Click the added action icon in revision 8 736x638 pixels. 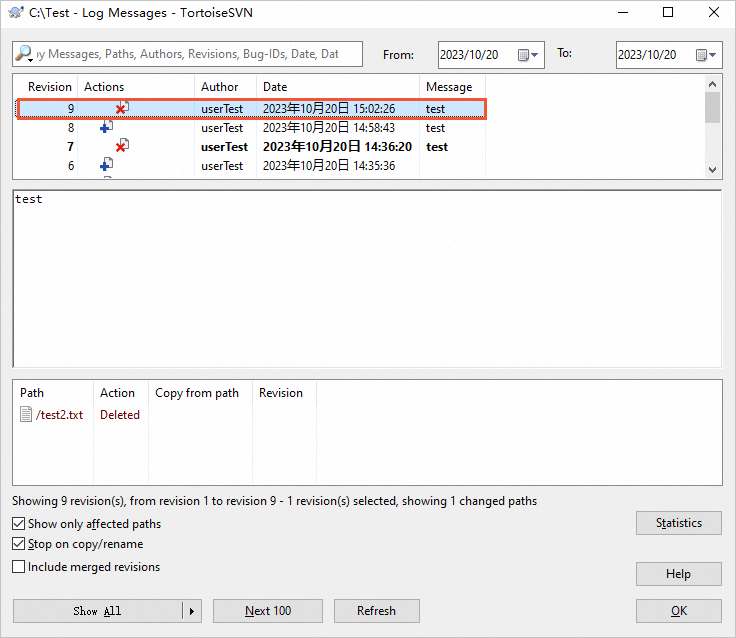click(x=107, y=126)
